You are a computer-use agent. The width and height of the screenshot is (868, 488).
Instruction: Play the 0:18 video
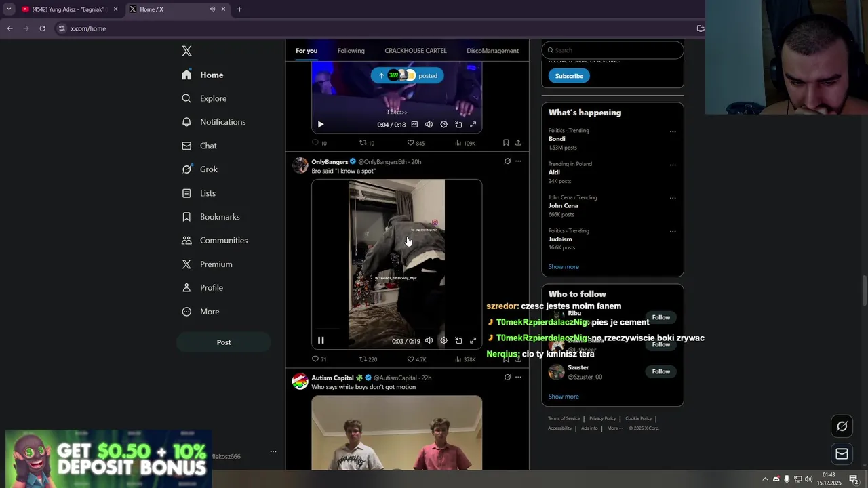tap(321, 125)
